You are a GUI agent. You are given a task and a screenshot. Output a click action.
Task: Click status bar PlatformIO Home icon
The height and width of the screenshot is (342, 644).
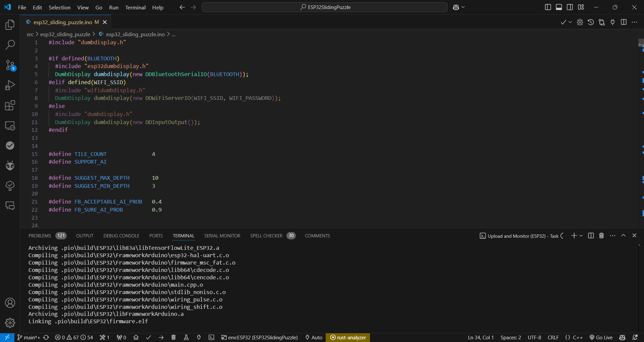136,337
